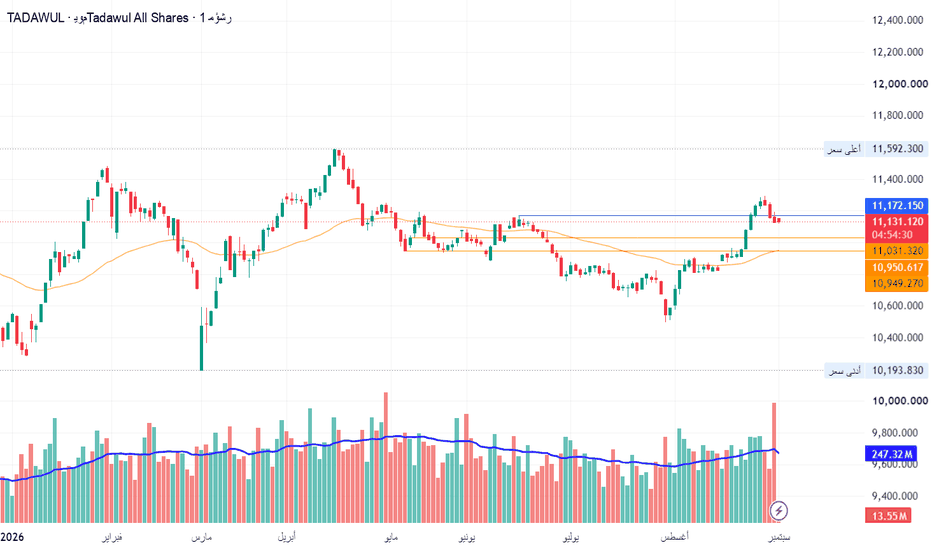The width and height of the screenshot is (932, 550).
Task: Click the orange 10,949.270 price label
Action: coord(896,284)
